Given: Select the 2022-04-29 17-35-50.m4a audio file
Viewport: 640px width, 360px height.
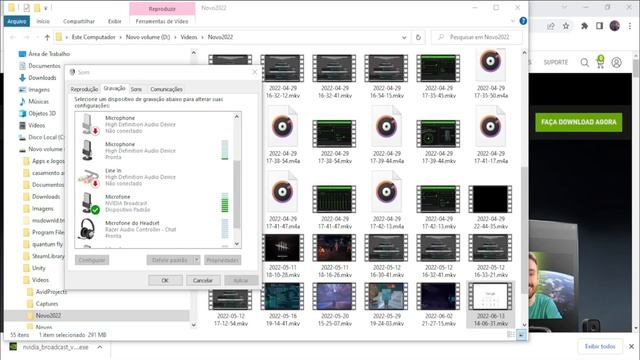Looking at the screenshot, I should (491, 74).
